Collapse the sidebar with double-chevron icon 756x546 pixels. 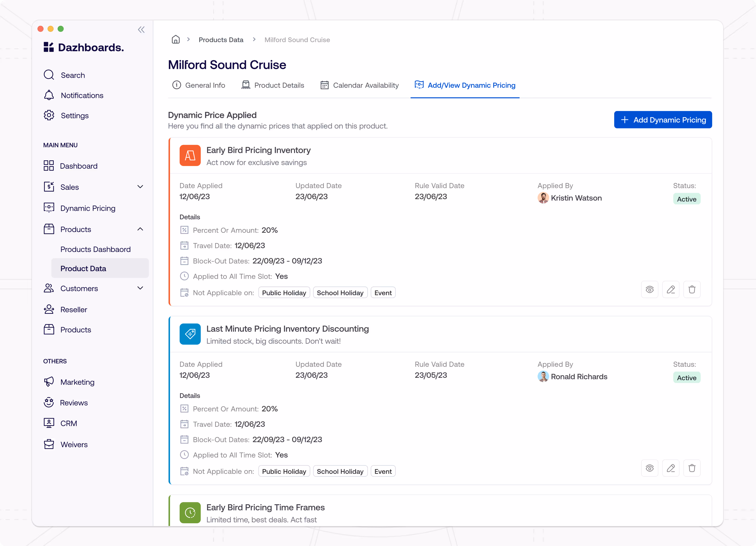tap(141, 30)
